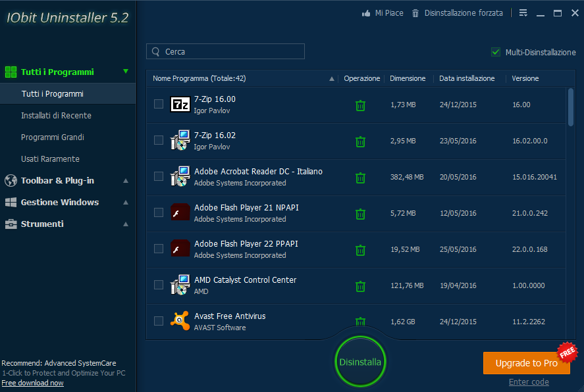This screenshot has width=584, height=392.
Task: Click the version 15.016.20041 cell
Action: [535, 177]
